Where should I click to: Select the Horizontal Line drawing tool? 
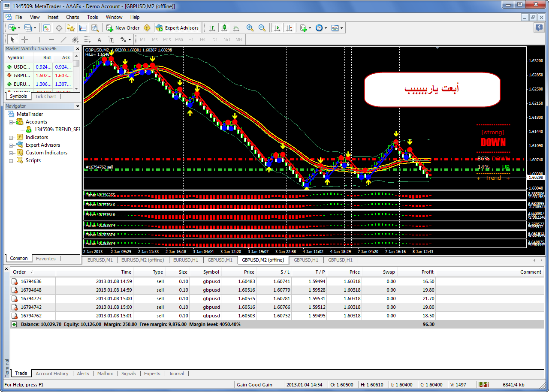[x=51, y=39]
